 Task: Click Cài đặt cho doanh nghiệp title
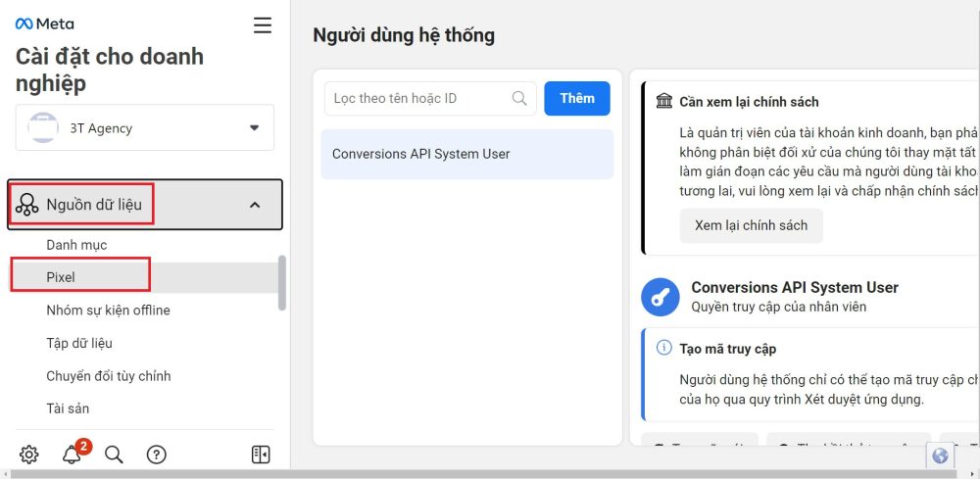click(110, 70)
